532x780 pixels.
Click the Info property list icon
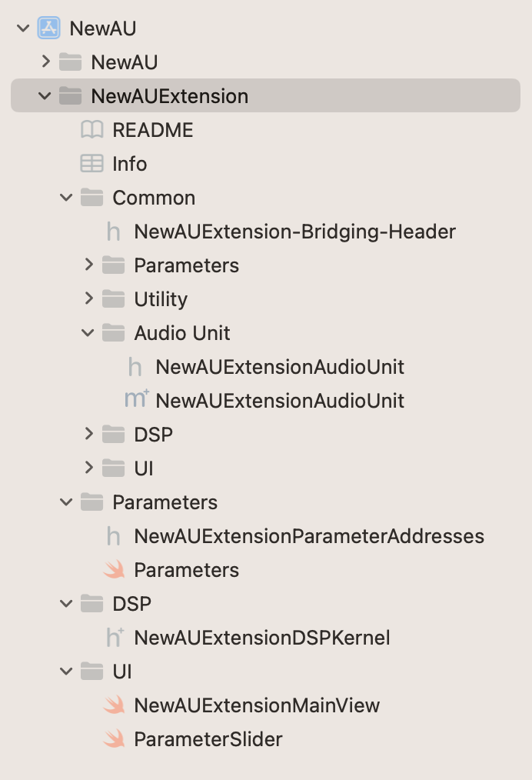click(92, 163)
